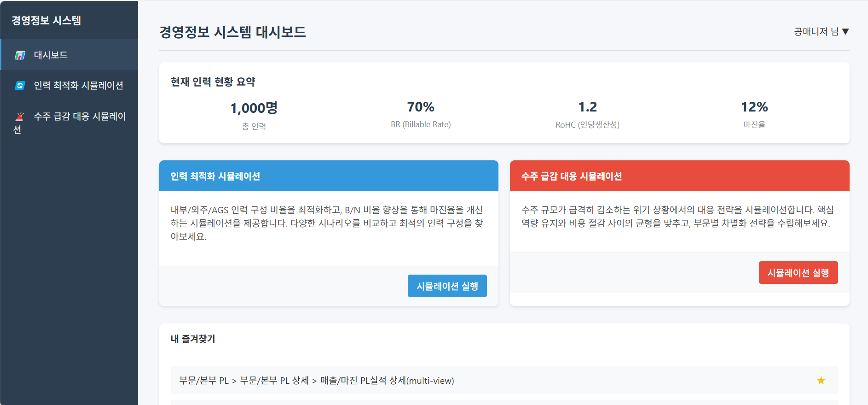Click the blue 인력 최적화 시뮬레이션 card header
Viewport: 868px width, 405px height.
pyautogui.click(x=329, y=176)
